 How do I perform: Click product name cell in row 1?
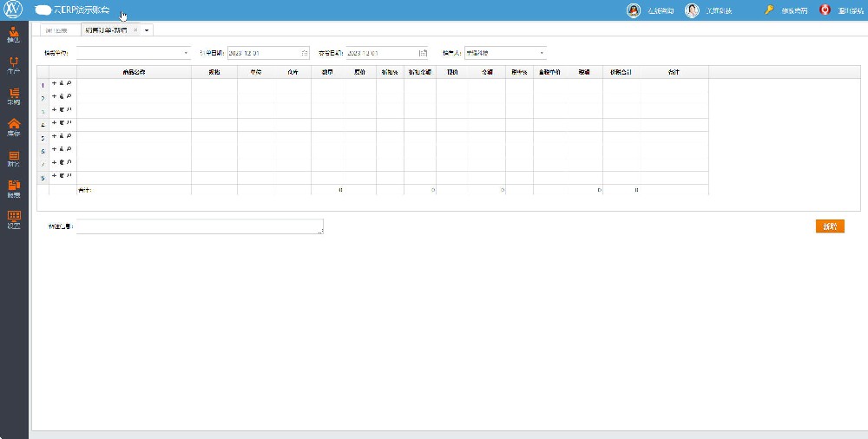click(x=134, y=85)
